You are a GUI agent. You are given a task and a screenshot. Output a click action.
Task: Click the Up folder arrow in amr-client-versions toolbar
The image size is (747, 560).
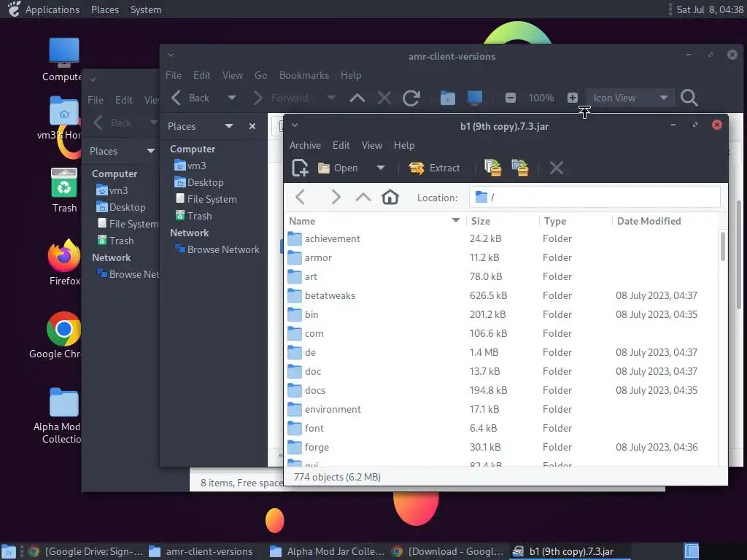coord(357,98)
